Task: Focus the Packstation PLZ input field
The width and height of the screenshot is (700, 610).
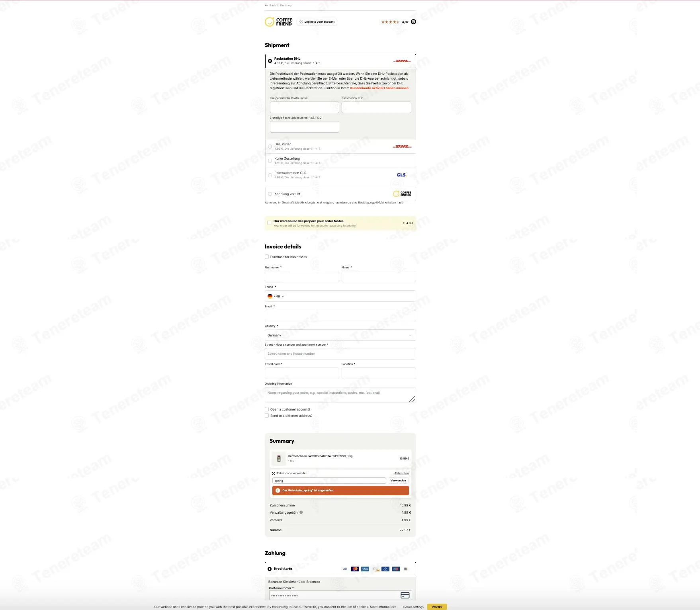Action: [376, 107]
